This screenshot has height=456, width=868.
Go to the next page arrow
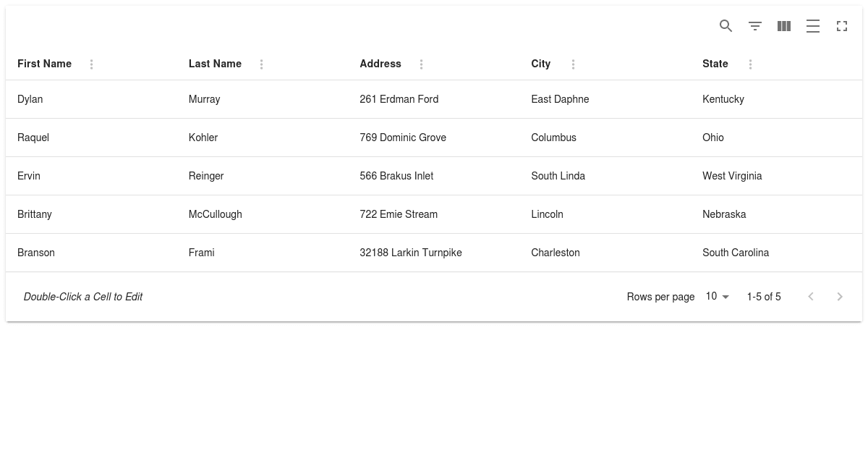coord(840,297)
